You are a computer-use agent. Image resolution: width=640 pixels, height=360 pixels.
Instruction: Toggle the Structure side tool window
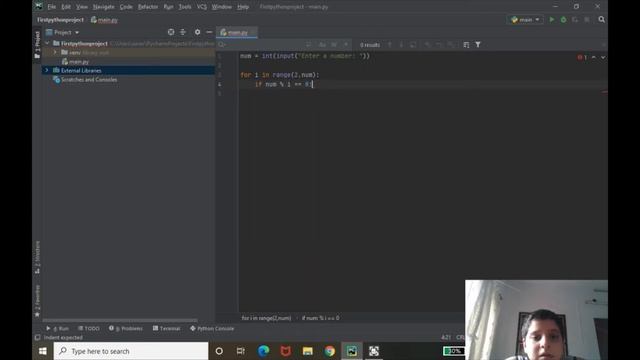[x=37, y=258]
